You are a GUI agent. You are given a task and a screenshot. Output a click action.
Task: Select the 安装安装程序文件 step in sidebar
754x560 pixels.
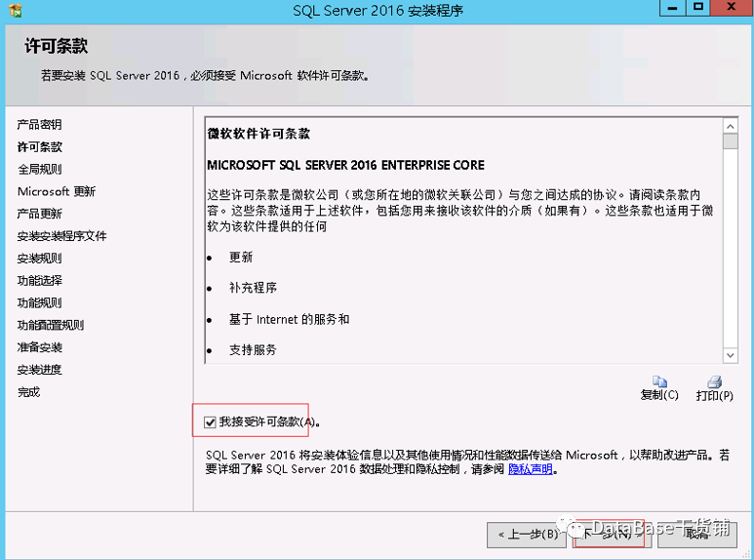(61, 236)
